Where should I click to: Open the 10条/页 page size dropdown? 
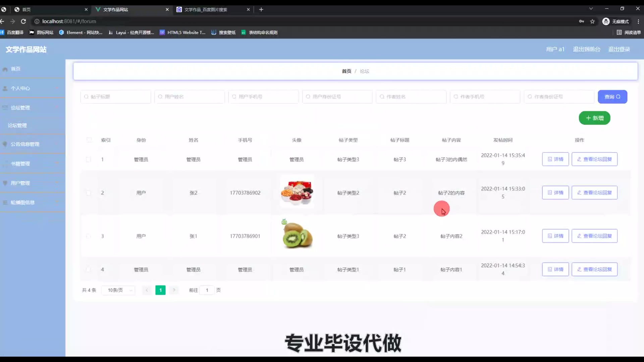pos(118,290)
